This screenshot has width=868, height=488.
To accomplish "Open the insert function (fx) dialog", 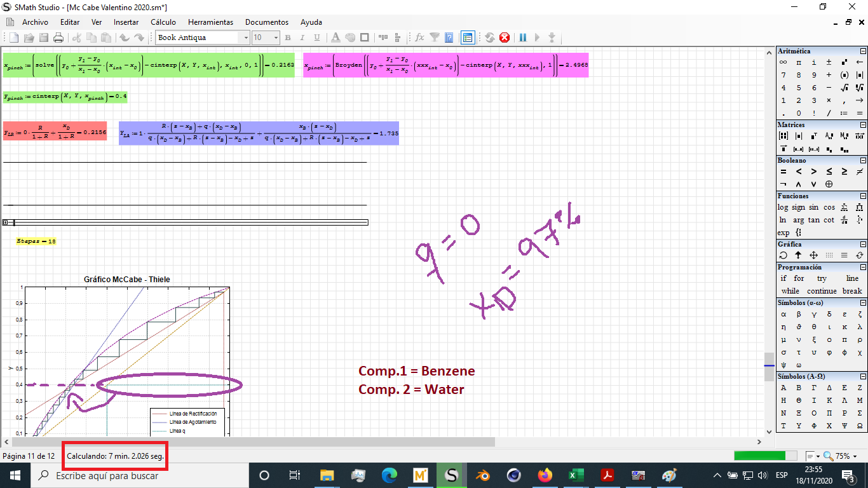I will tap(419, 37).
